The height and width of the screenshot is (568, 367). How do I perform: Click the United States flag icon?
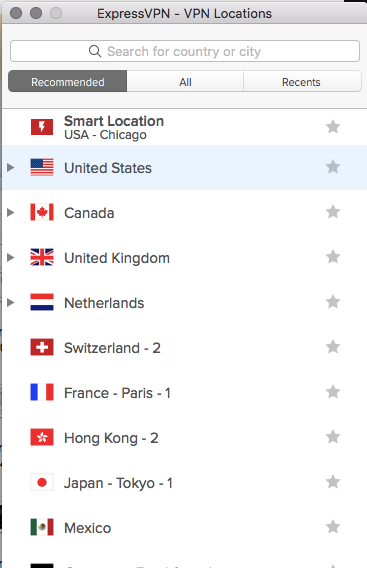click(x=42, y=167)
